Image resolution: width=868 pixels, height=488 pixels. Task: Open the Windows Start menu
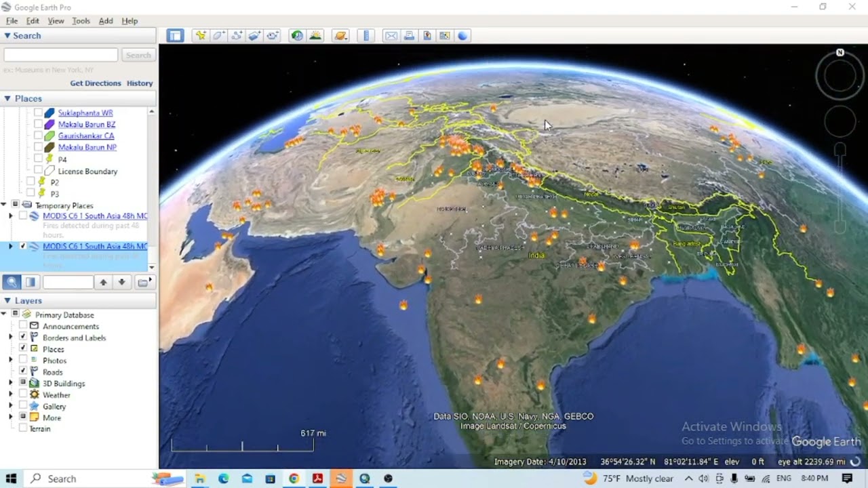point(11,479)
